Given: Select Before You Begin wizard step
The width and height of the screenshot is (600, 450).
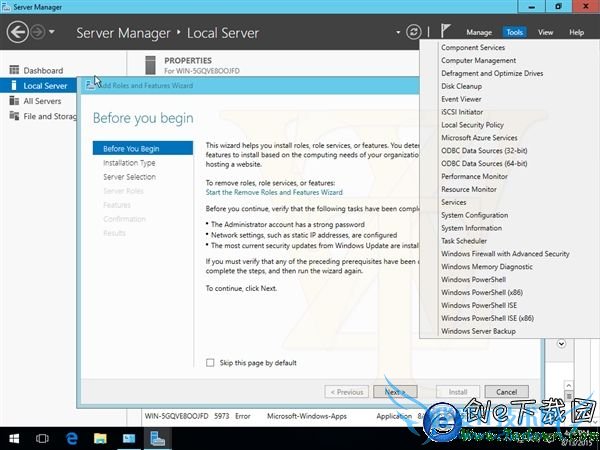Looking at the screenshot, I should (143, 148).
